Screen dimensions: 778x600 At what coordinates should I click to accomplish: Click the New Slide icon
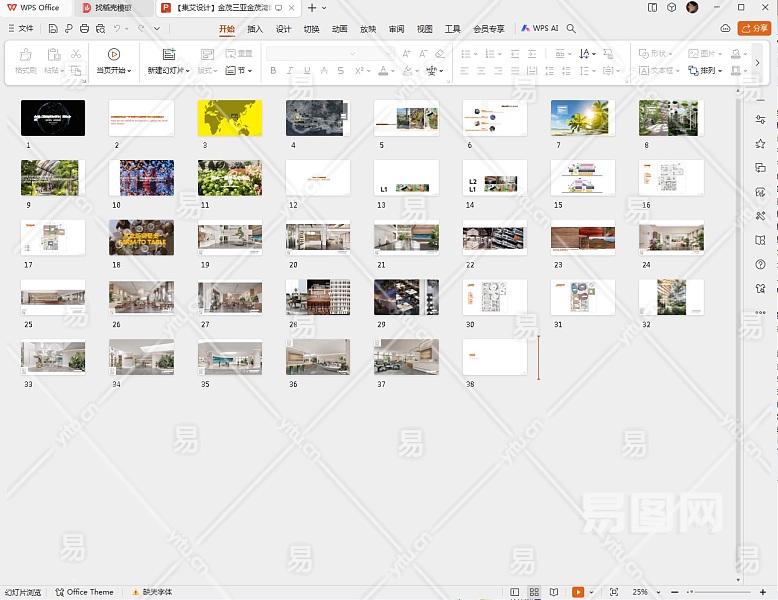point(168,55)
